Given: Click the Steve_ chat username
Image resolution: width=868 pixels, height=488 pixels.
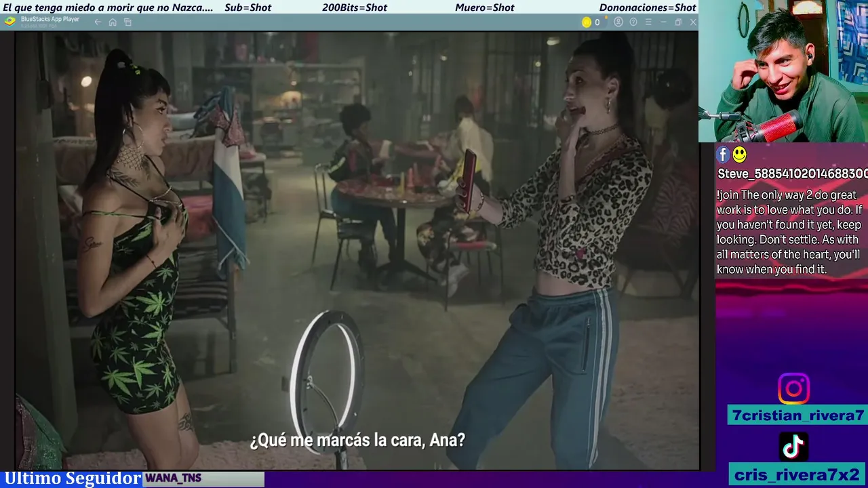Looking at the screenshot, I should point(792,174).
